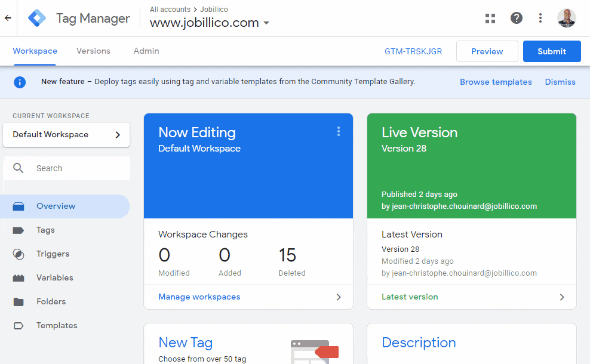The height and width of the screenshot is (364, 590).
Task: Click the Triggers sidebar icon
Action: point(19,254)
